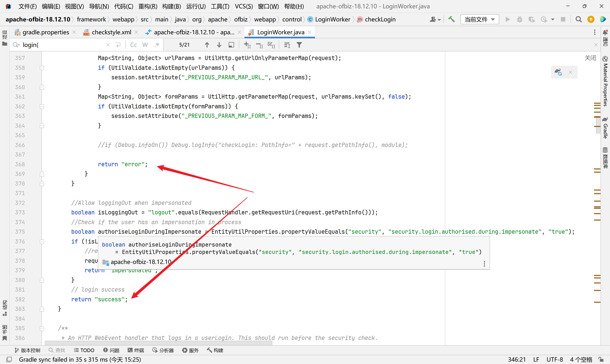Open the popup's three-dots more options

click(484, 264)
